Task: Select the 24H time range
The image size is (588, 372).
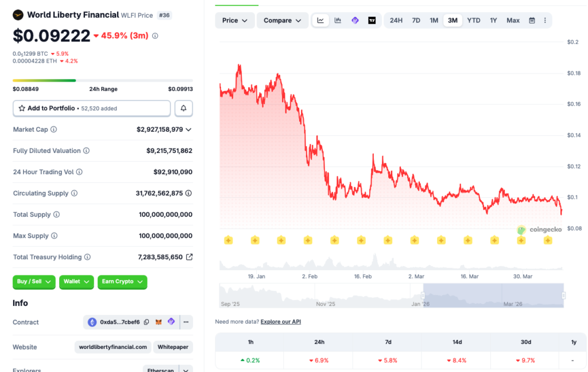Action: (396, 21)
